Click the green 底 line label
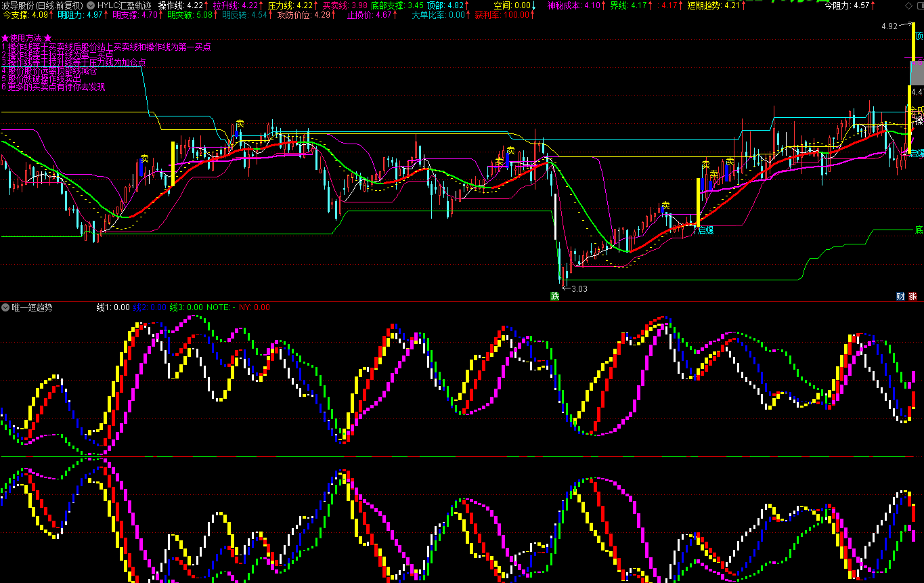Viewport: 924px width, 583px height. tap(919, 230)
